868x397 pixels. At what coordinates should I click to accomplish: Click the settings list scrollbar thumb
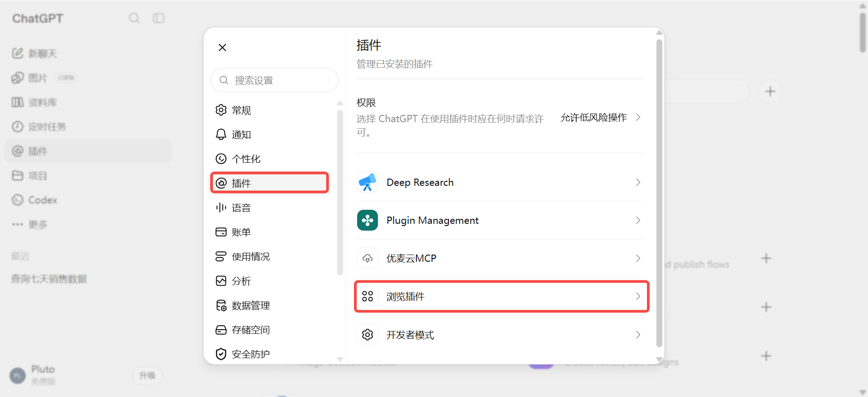[340, 192]
